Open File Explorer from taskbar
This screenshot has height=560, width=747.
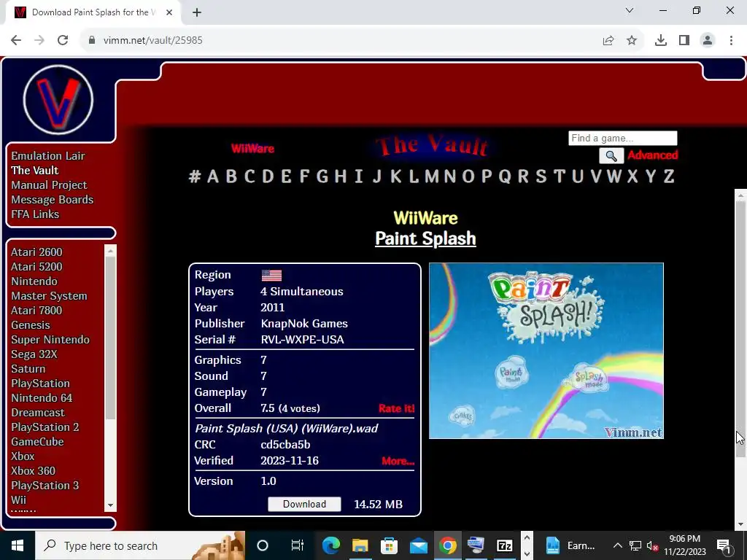pos(360,545)
